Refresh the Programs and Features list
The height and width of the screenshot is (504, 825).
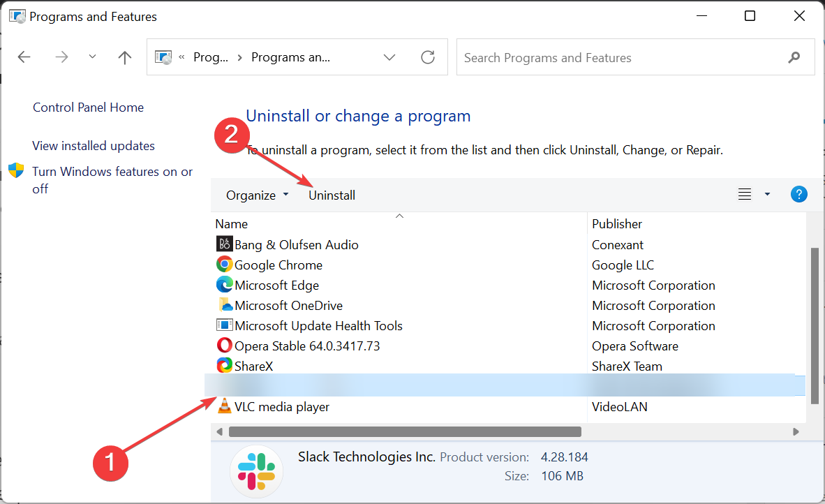click(428, 57)
